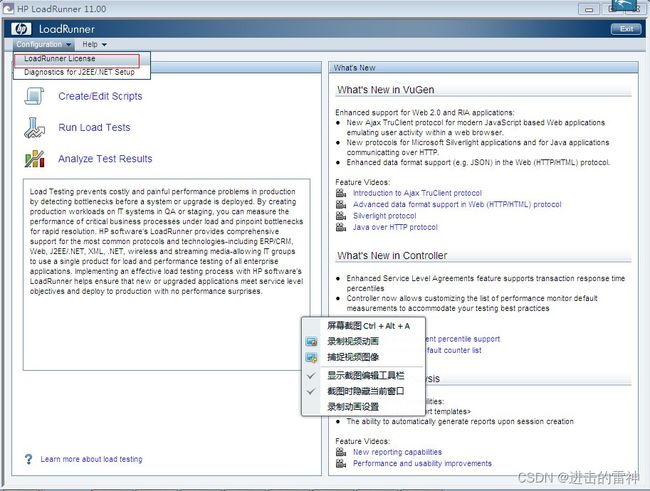
Task: Open the Configuration menu
Action: [x=43, y=44]
